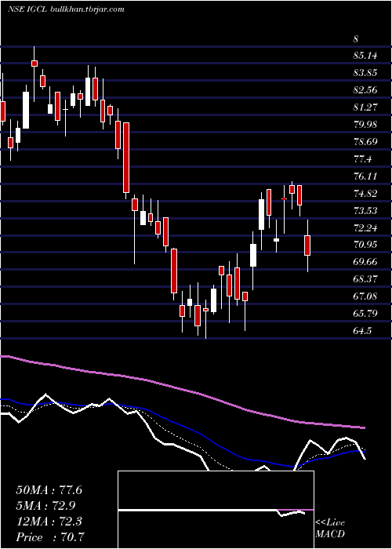
Task: Click the pink 50MA line
Action: pos(182,389)
